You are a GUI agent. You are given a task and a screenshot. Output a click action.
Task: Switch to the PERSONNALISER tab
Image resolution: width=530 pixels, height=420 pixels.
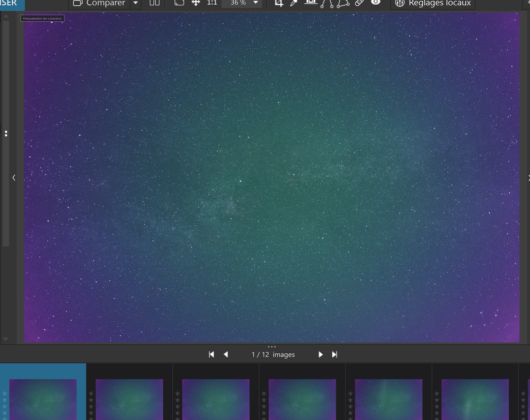(x=12, y=4)
